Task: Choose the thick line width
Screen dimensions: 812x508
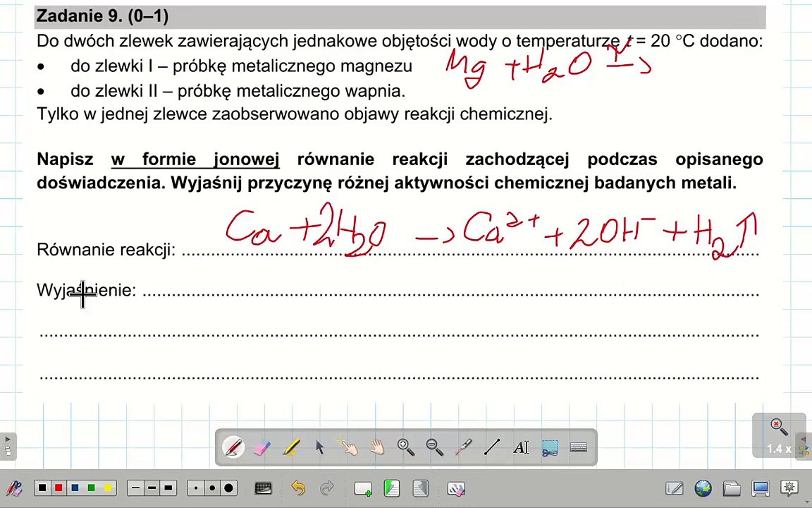Action: 168,488
